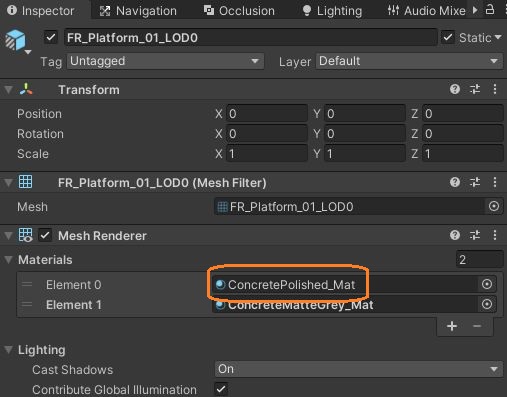Open Mesh Renderer preset settings icon

click(475, 235)
